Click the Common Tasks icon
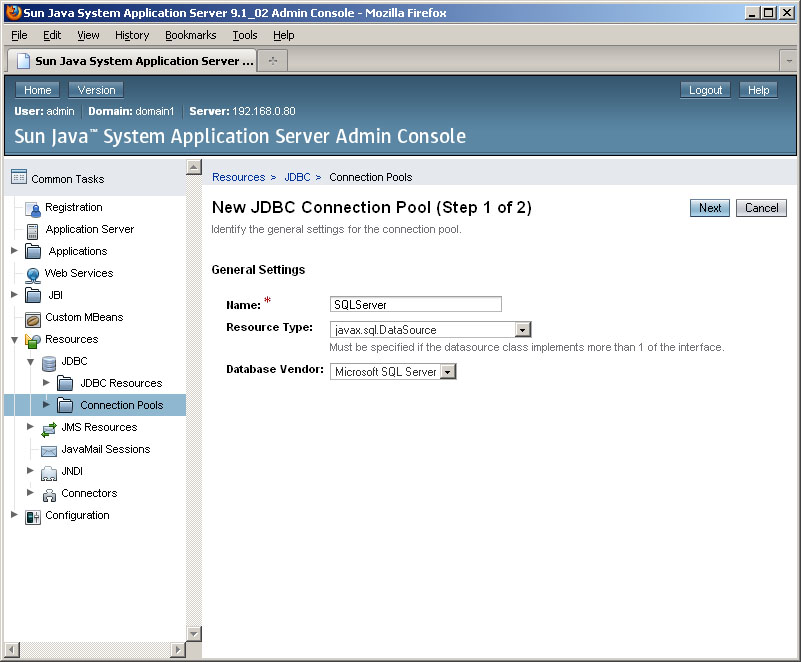The image size is (801, 662). (19, 177)
